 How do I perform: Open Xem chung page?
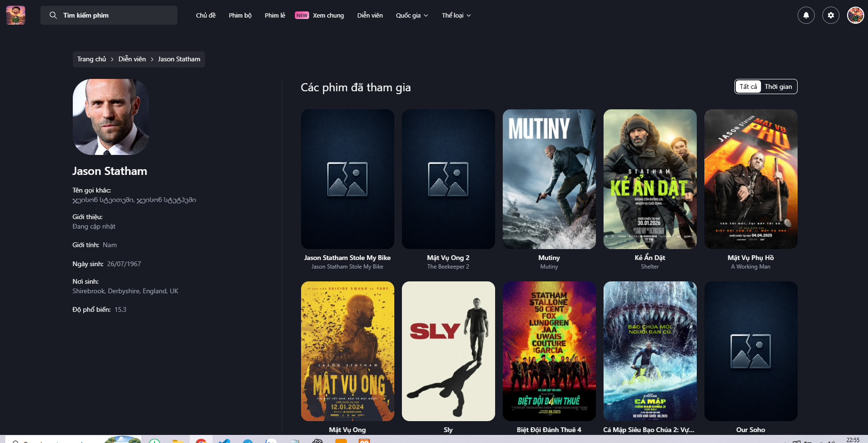(328, 15)
